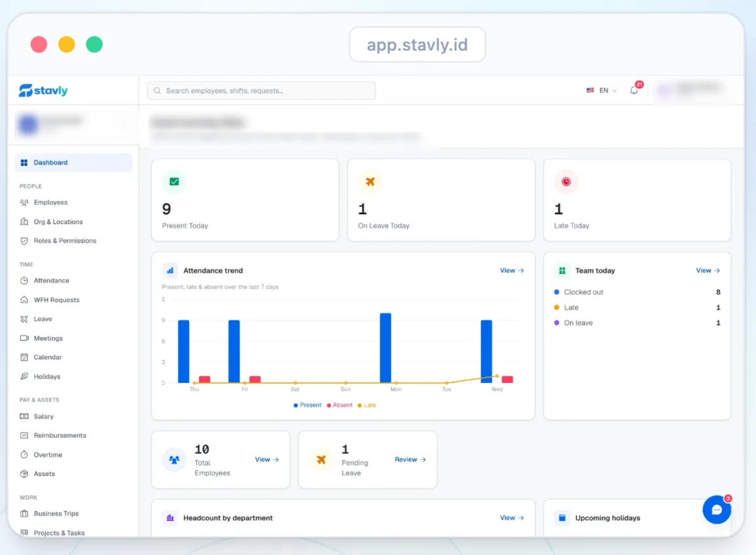Image resolution: width=756 pixels, height=555 pixels.
Task: Toggle the Late legend item in the chart
Action: click(x=367, y=405)
